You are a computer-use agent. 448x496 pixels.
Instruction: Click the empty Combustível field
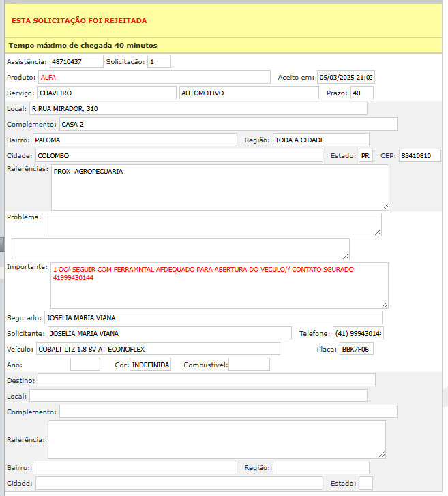(x=249, y=365)
